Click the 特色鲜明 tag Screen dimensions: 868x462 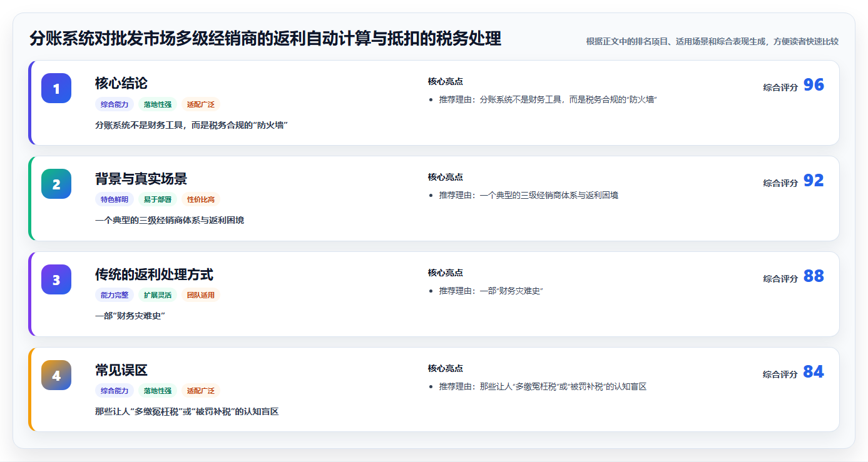click(115, 200)
